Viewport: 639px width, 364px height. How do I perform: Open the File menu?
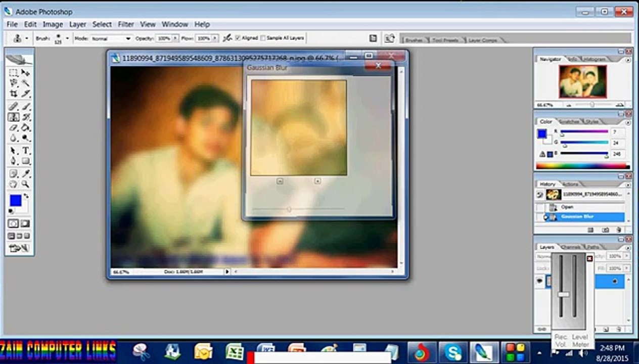12,24
